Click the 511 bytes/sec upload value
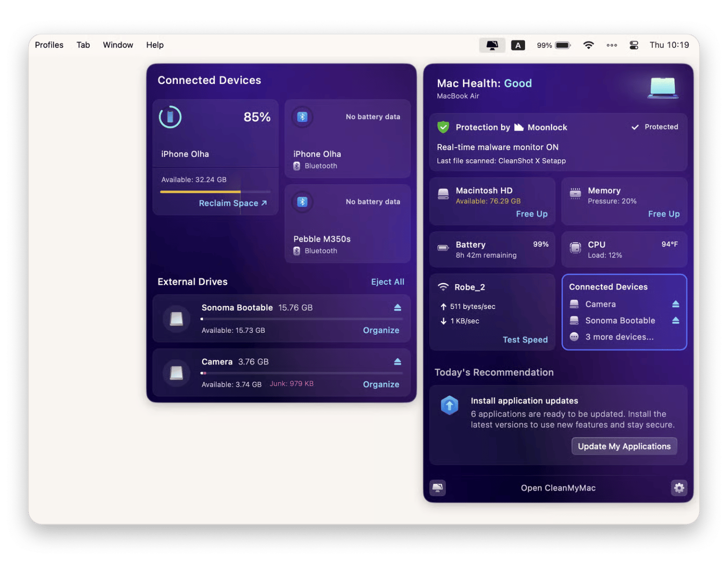The width and height of the screenshot is (728, 562). pyautogui.click(x=473, y=307)
